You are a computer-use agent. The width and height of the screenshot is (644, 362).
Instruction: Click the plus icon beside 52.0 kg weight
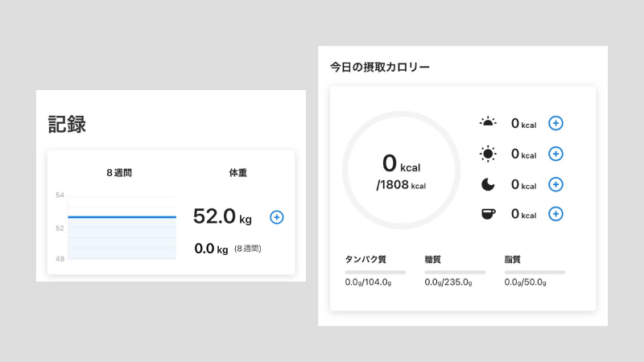[276, 217]
